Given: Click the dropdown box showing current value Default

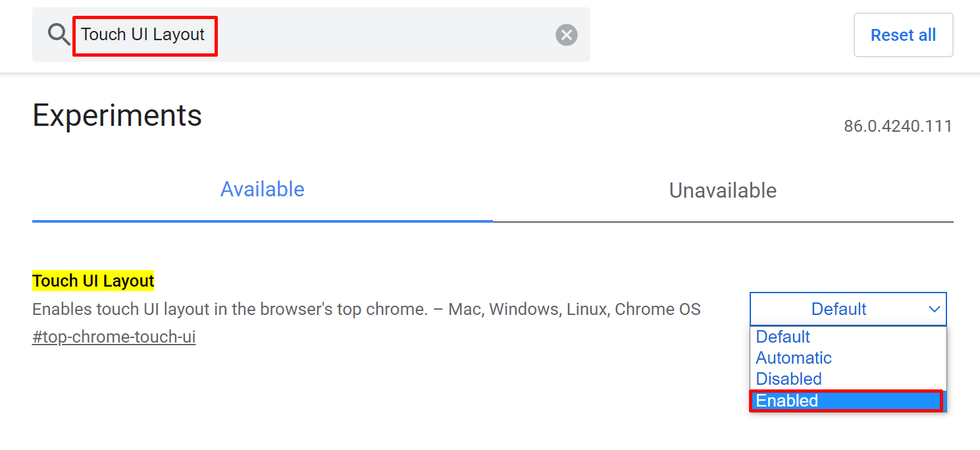Looking at the screenshot, I should point(848,309).
